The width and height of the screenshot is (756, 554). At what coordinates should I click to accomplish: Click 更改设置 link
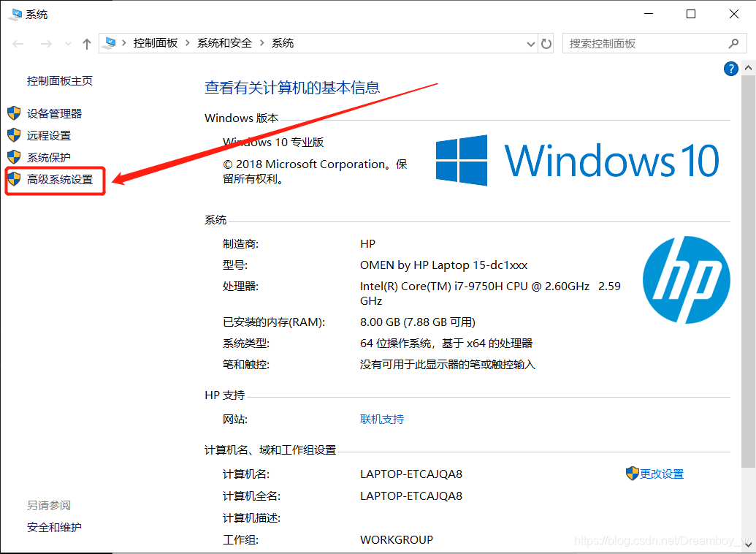point(662,474)
